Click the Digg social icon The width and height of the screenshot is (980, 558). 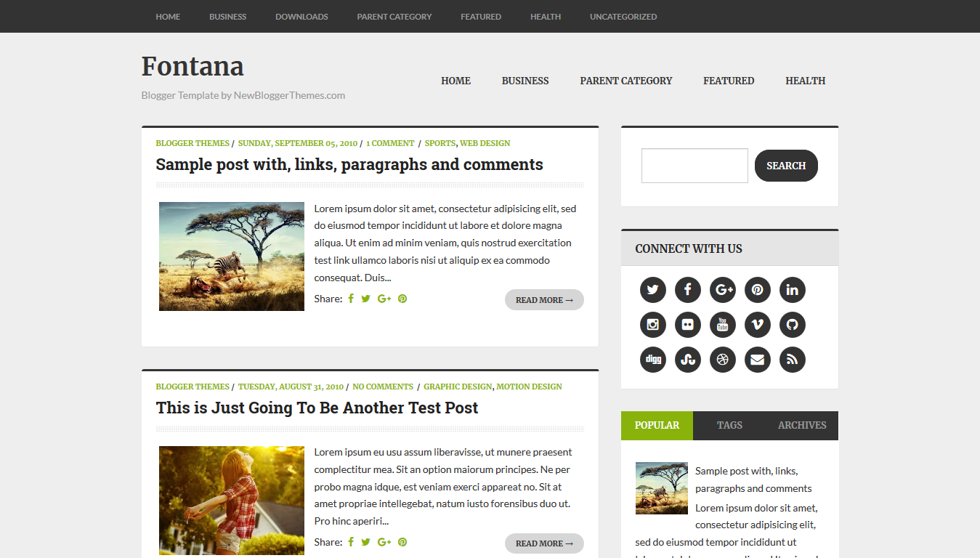point(652,360)
